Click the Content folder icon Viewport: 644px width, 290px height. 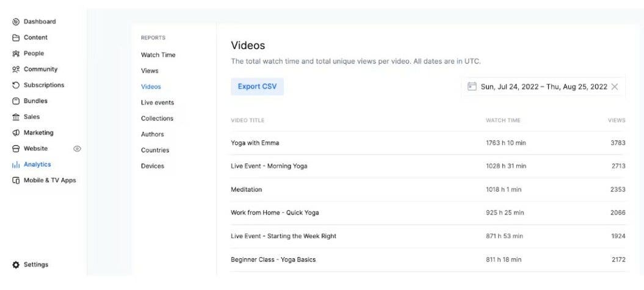coord(16,38)
